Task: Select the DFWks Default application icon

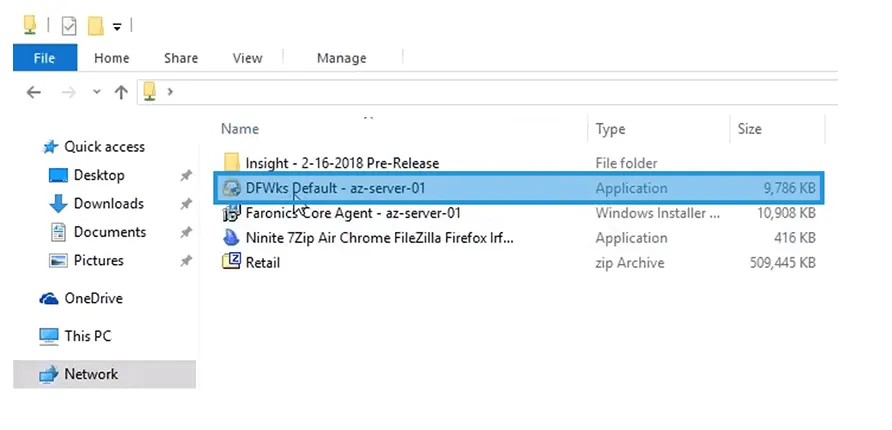Action: [x=232, y=188]
